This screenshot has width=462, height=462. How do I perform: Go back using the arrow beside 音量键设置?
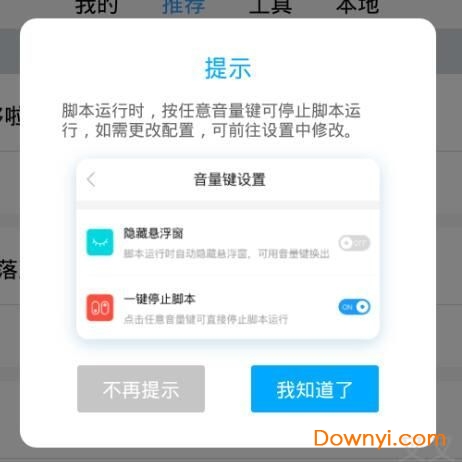[x=91, y=180]
